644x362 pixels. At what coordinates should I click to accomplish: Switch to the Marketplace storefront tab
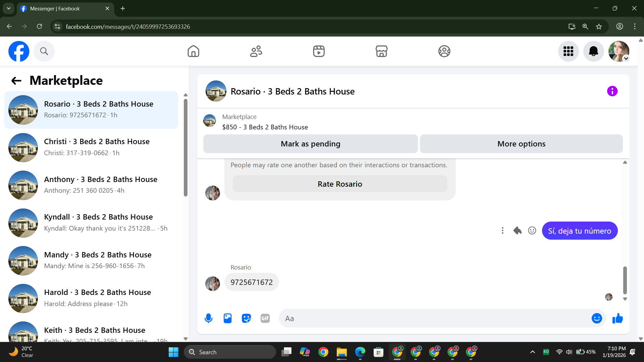[x=381, y=51]
